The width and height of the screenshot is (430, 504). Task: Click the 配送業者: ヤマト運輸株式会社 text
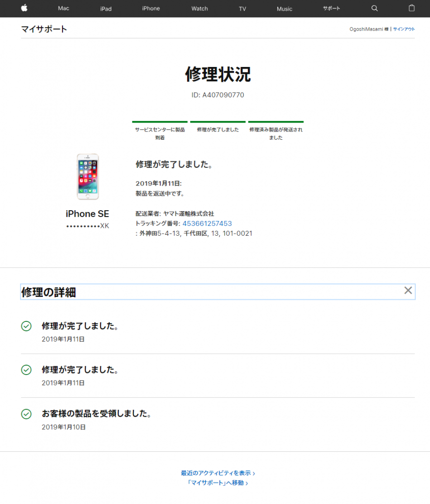click(175, 214)
